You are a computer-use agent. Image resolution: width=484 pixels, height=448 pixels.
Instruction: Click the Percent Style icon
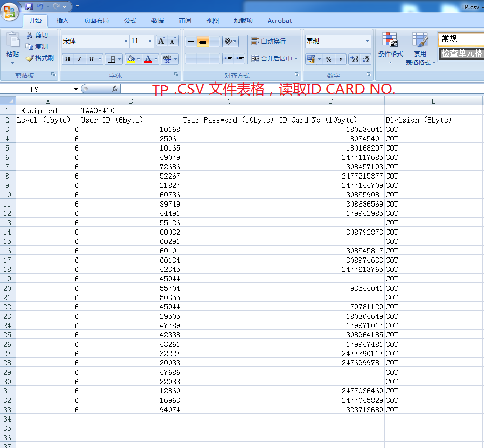(328, 59)
